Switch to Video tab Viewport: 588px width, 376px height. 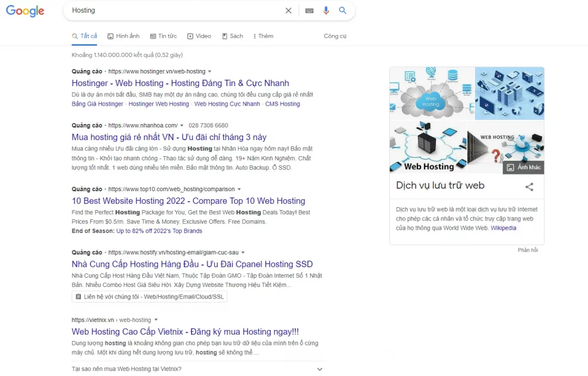(x=199, y=36)
